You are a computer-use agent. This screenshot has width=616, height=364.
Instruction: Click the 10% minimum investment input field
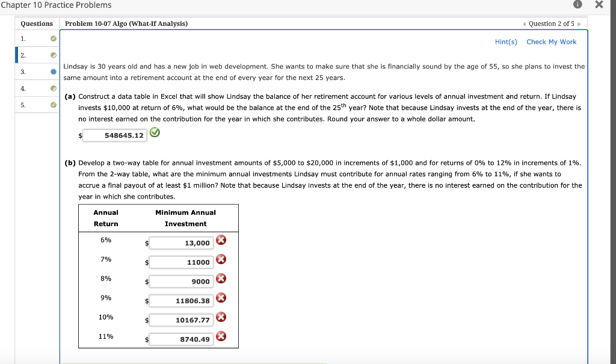[x=181, y=320]
